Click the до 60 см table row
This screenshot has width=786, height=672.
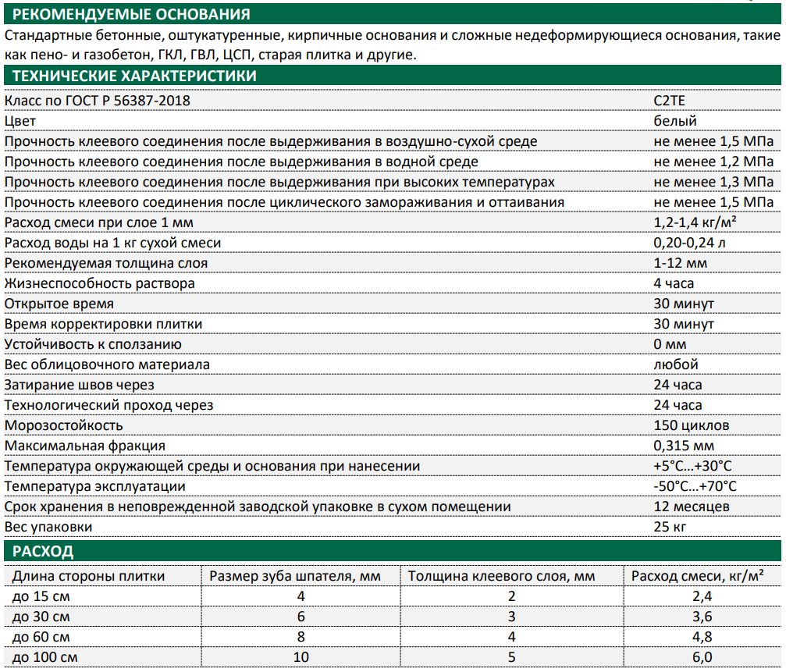(x=393, y=637)
